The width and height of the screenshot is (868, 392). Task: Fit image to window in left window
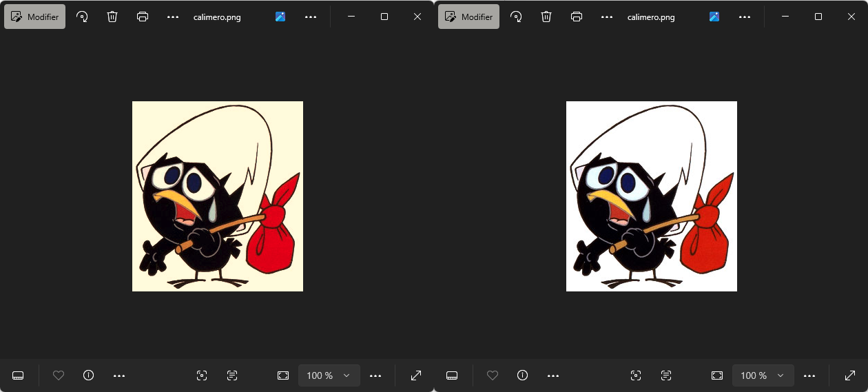pos(283,375)
